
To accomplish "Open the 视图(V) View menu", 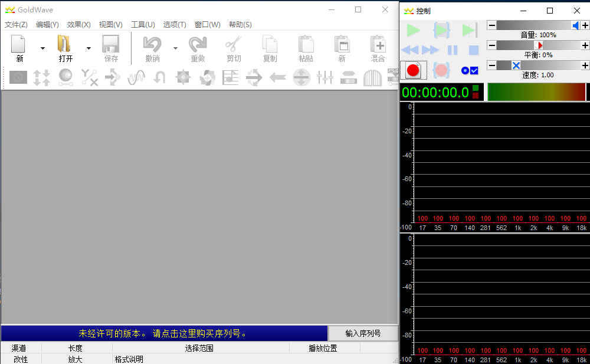I will [x=111, y=25].
